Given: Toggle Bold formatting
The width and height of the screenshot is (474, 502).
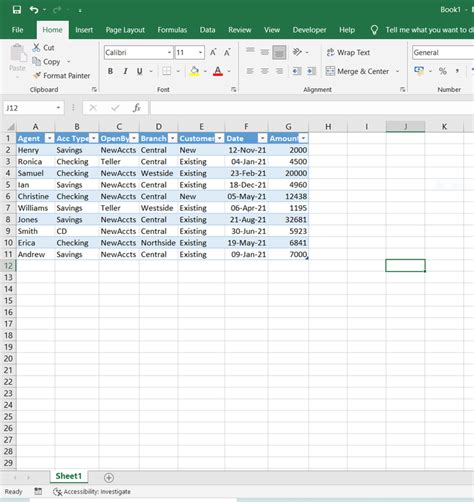Looking at the screenshot, I should click(x=110, y=71).
